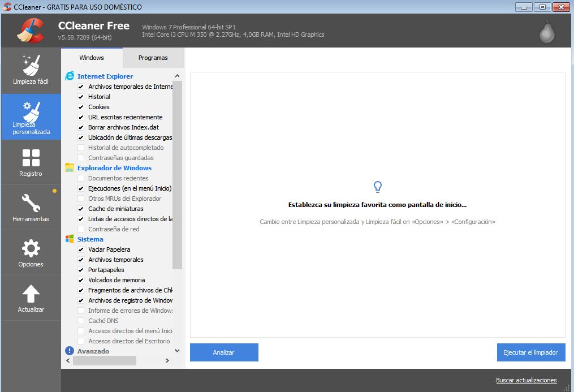Uncheck URL escritas recientemente
This screenshot has height=392, width=574.
pyautogui.click(x=81, y=118)
